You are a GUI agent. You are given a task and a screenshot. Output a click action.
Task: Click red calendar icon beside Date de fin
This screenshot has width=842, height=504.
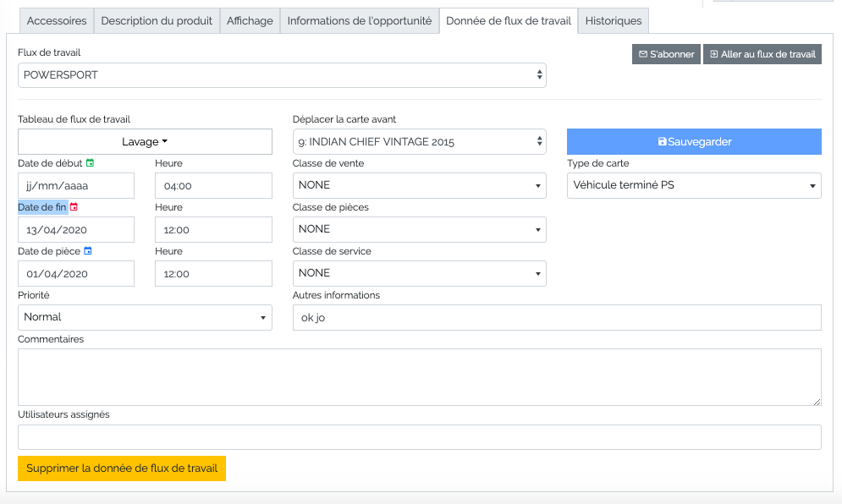click(x=74, y=206)
